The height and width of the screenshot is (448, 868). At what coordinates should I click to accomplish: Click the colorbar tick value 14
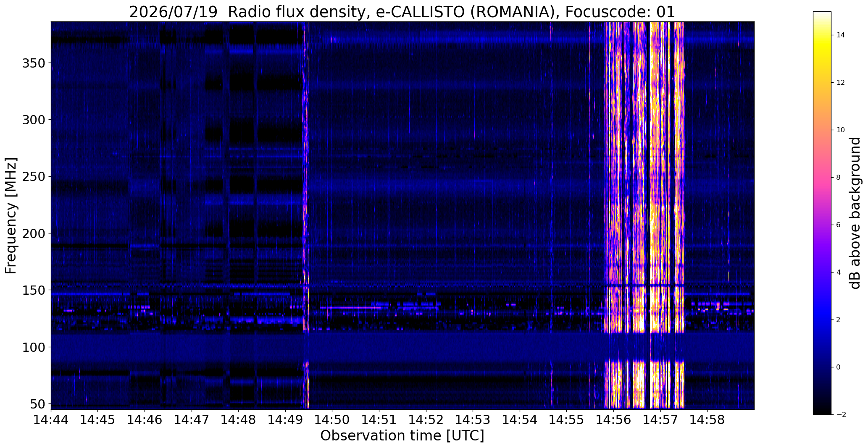(841, 35)
